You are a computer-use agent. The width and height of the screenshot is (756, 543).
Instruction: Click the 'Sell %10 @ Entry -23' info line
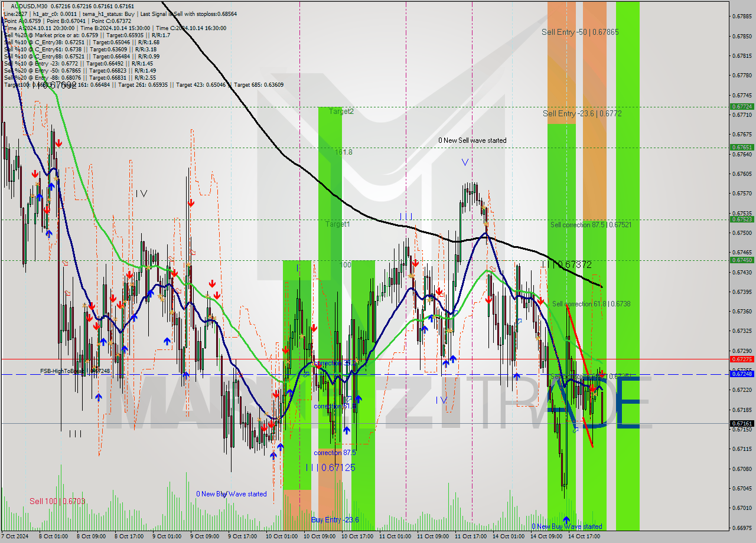click(79, 64)
